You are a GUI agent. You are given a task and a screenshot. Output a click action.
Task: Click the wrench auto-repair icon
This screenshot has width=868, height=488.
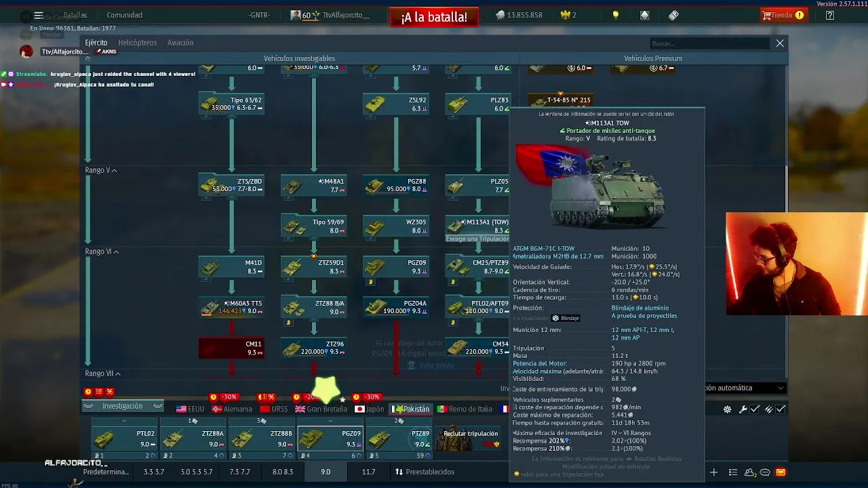[743, 409]
